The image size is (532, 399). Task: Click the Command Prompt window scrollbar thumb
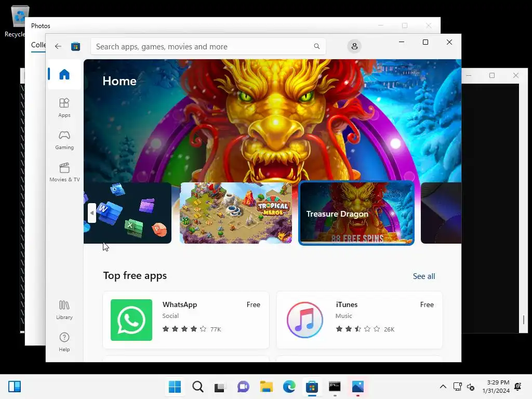pos(524,320)
